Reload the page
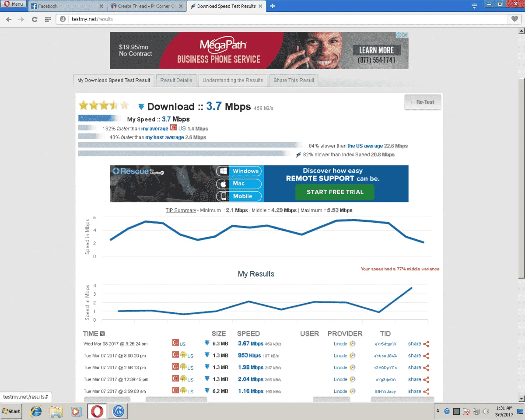 [x=35, y=19]
